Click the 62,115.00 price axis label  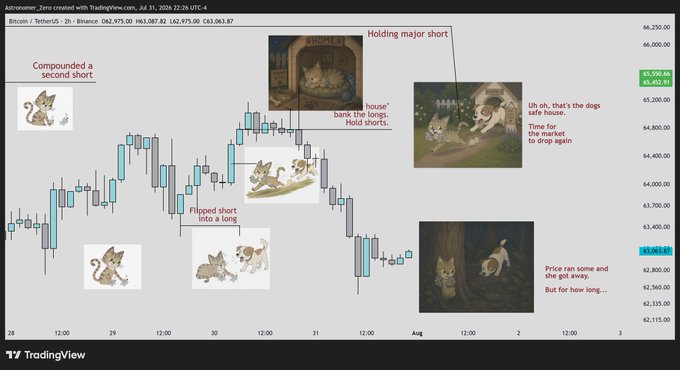coord(656,320)
